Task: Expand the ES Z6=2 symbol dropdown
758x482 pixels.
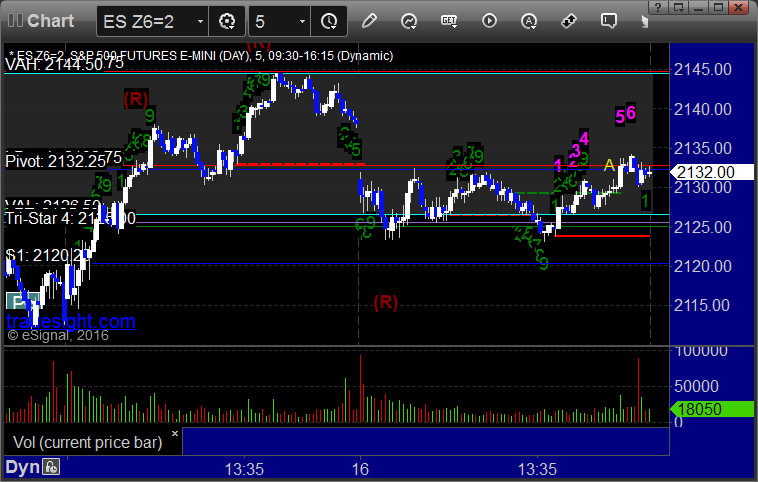Action: pyautogui.click(x=200, y=22)
